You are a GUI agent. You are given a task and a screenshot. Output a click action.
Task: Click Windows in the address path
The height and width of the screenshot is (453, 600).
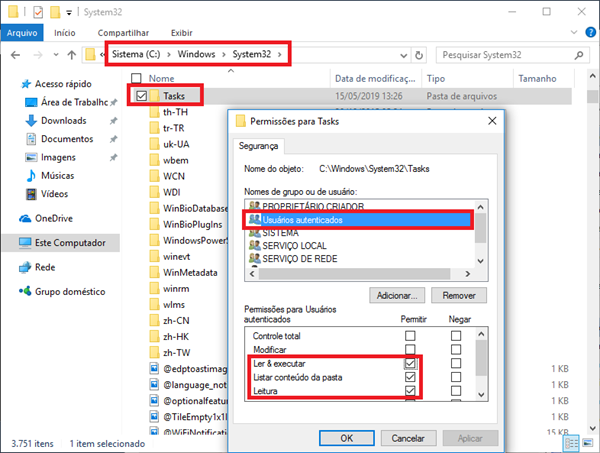tap(196, 54)
